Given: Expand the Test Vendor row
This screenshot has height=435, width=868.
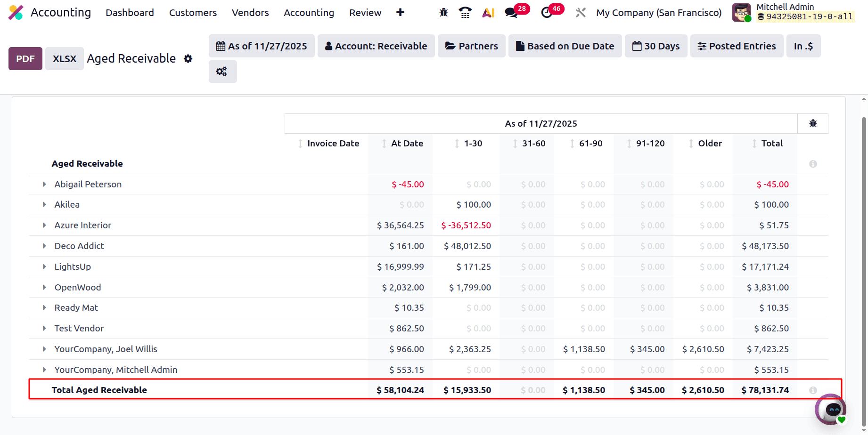Looking at the screenshot, I should tap(44, 328).
